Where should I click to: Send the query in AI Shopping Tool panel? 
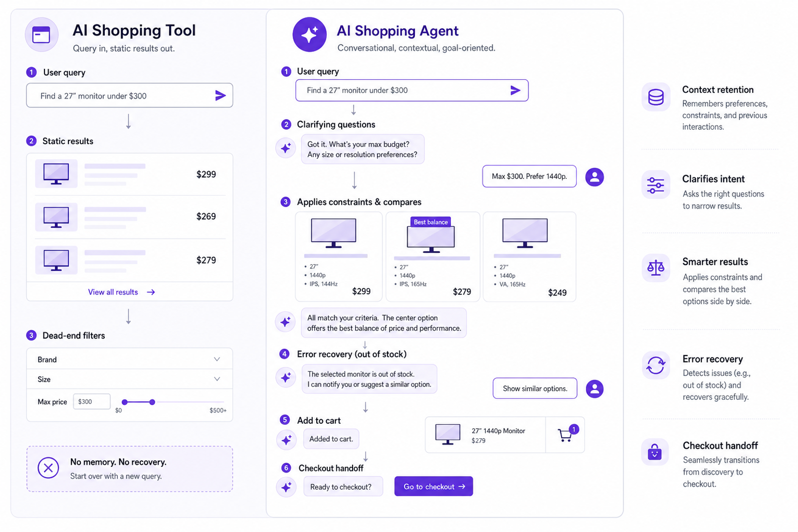pos(220,96)
